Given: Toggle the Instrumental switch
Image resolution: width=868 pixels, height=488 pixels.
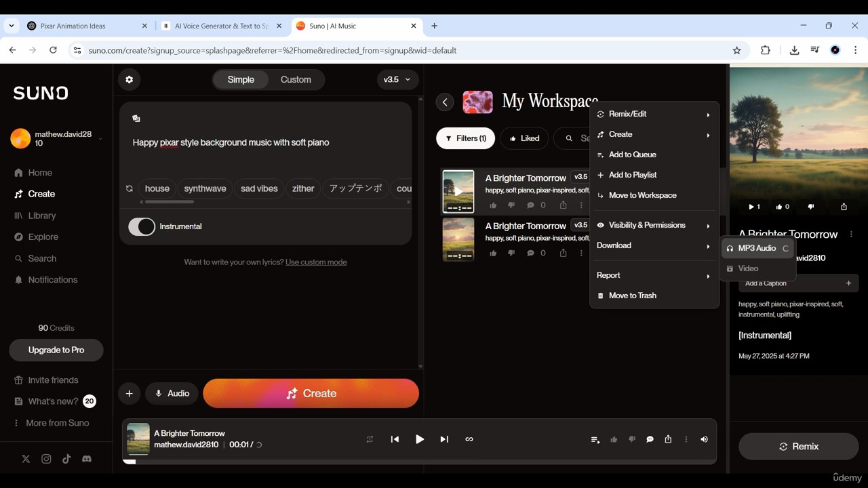Looking at the screenshot, I should tap(142, 226).
